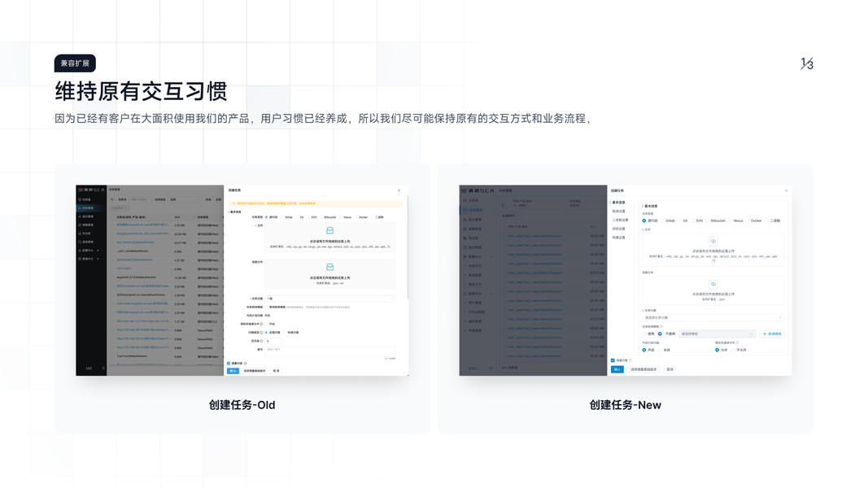Close the New 创建任务 panel with the X

point(786,190)
